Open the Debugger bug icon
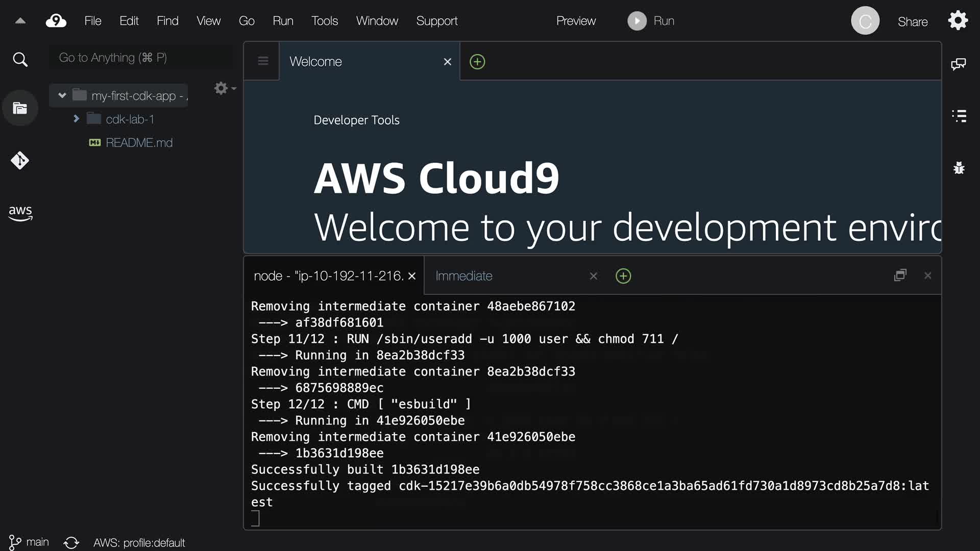The image size is (980, 551). pyautogui.click(x=959, y=168)
